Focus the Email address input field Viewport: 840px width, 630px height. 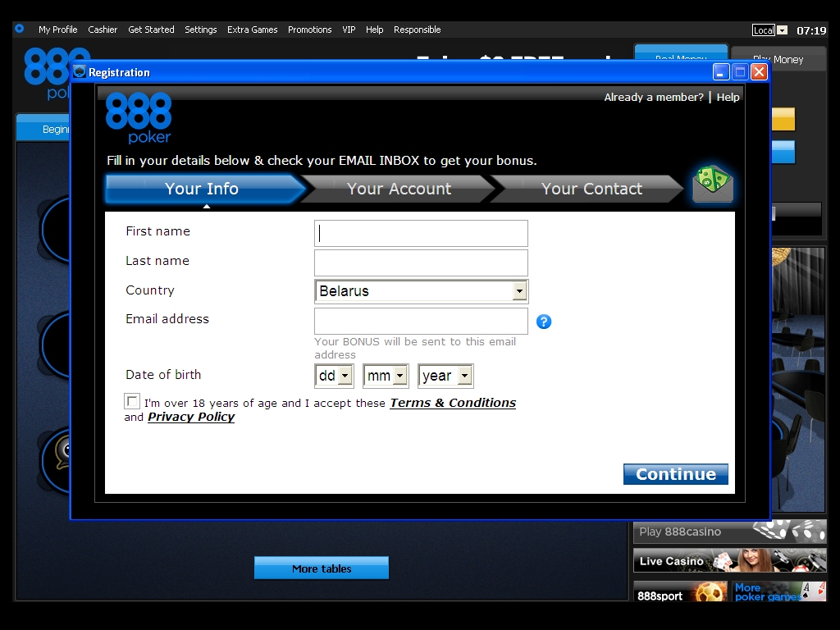pos(421,321)
